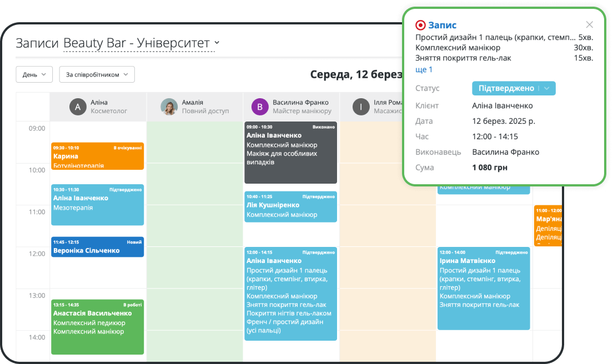Click the 'ще 1' link
The height and width of the screenshot is (364, 613).
(424, 69)
